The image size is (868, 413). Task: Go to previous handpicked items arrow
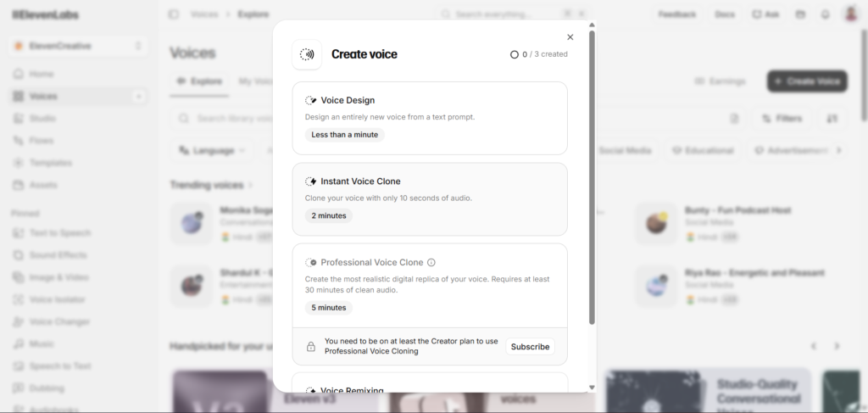[814, 347]
